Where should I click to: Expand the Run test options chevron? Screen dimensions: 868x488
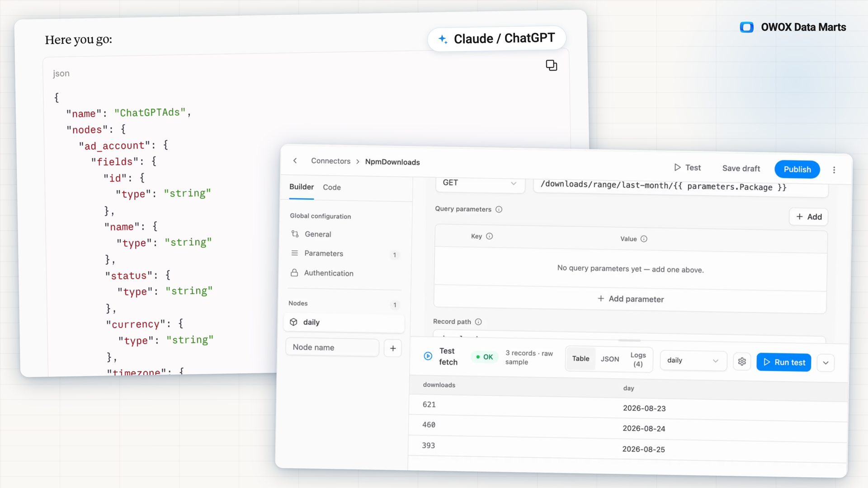click(x=826, y=363)
